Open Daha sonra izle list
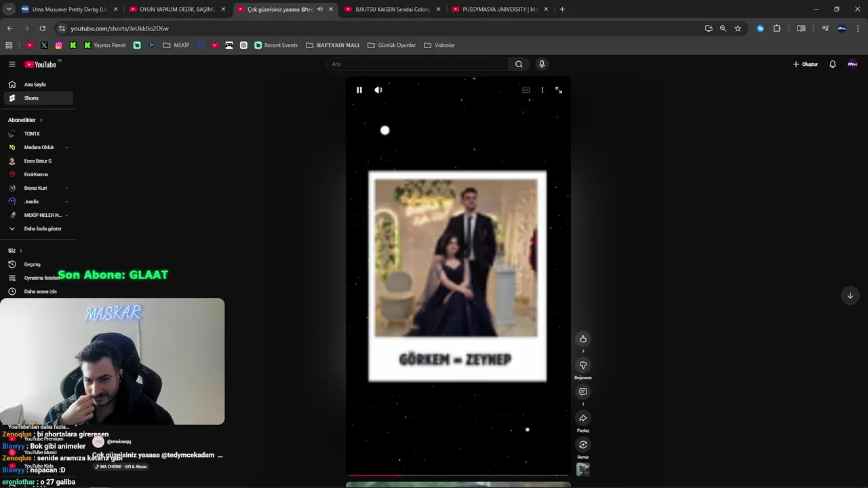Image resolution: width=868 pixels, height=488 pixels. pyautogui.click(x=38, y=291)
